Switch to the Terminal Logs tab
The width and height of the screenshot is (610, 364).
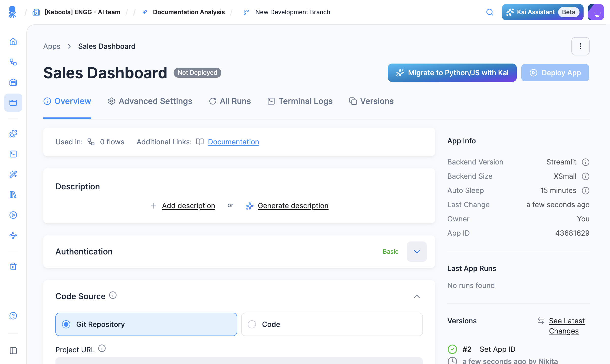click(300, 101)
